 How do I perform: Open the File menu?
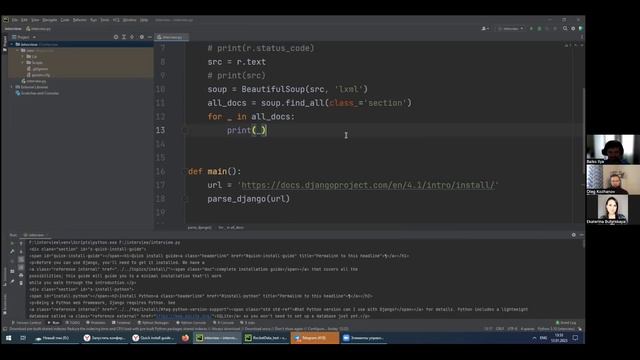15,20
